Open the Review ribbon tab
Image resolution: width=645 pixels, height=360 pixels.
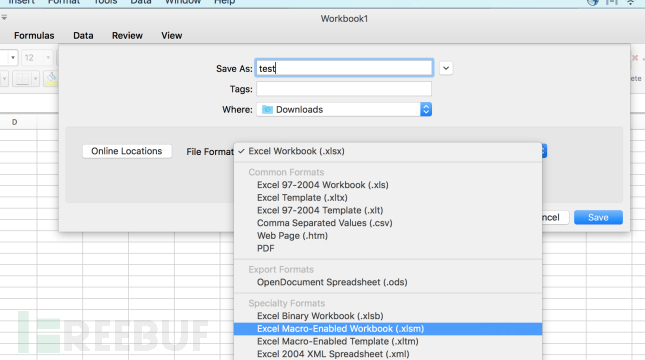pyautogui.click(x=127, y=36)
